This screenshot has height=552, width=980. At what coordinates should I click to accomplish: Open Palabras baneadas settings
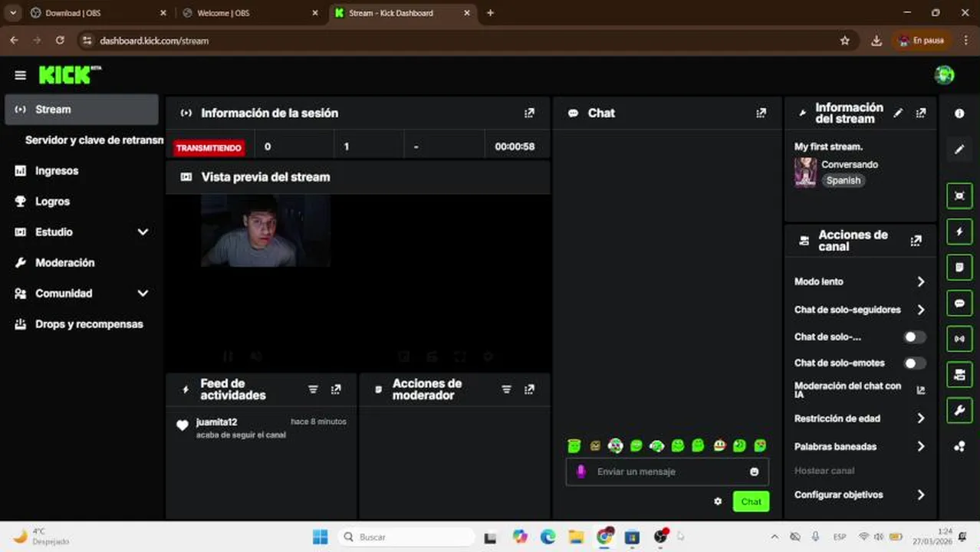[860, 446]
